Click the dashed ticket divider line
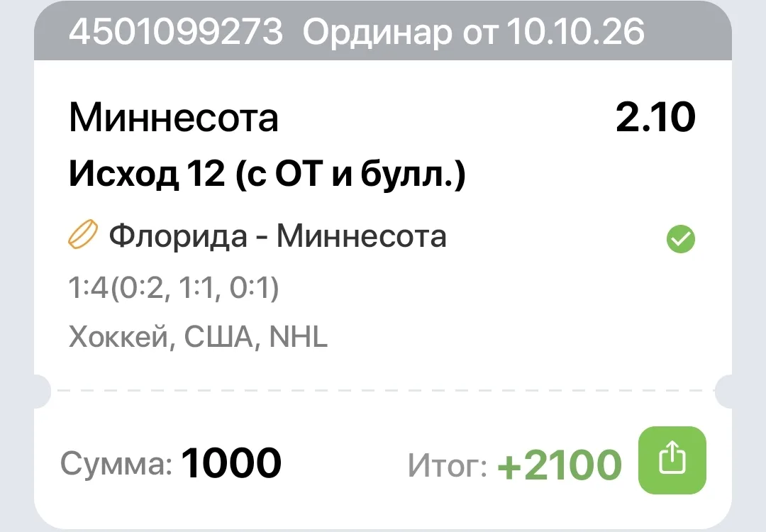Viewport: 766px width, 532px height. click(382, 391)
